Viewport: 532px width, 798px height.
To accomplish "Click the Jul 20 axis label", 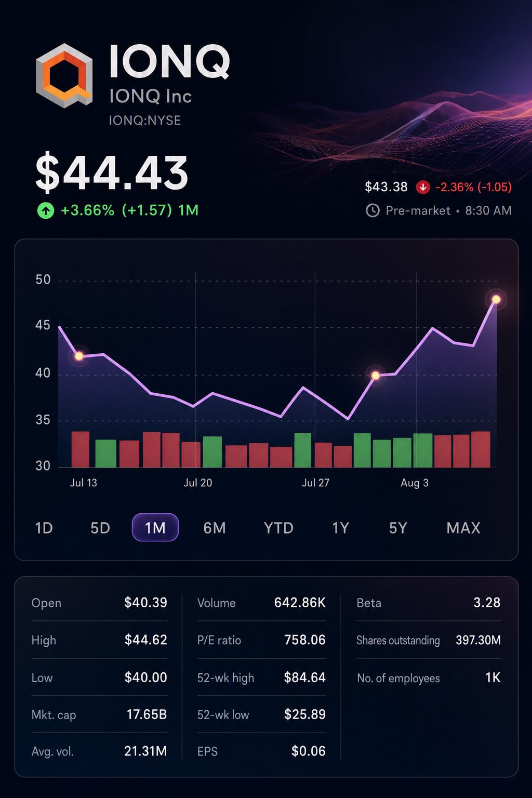I will [198, 483].
